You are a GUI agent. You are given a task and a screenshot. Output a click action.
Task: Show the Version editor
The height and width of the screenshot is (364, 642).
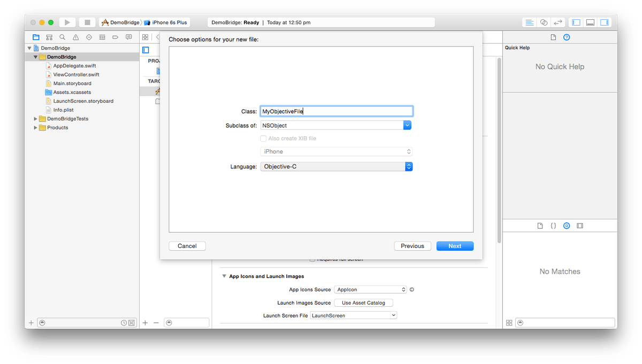click(558, 22)
